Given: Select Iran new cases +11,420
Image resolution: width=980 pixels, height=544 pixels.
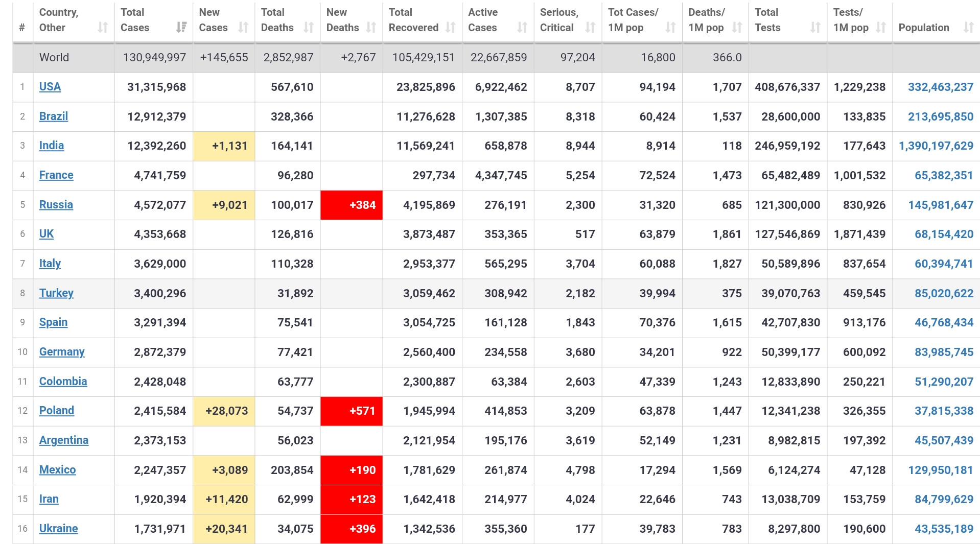Looking at the screenshot, I should (x=224, y=500).
